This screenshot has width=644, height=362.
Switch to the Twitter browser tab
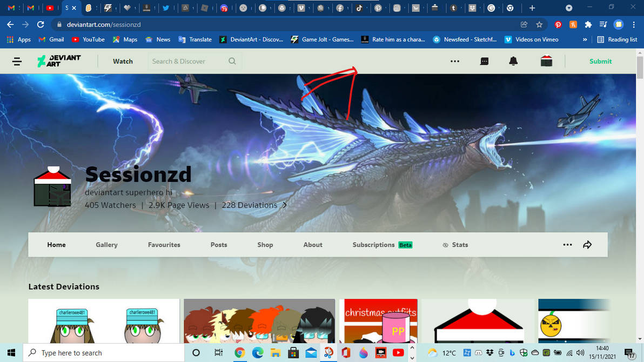coord(166,8)
